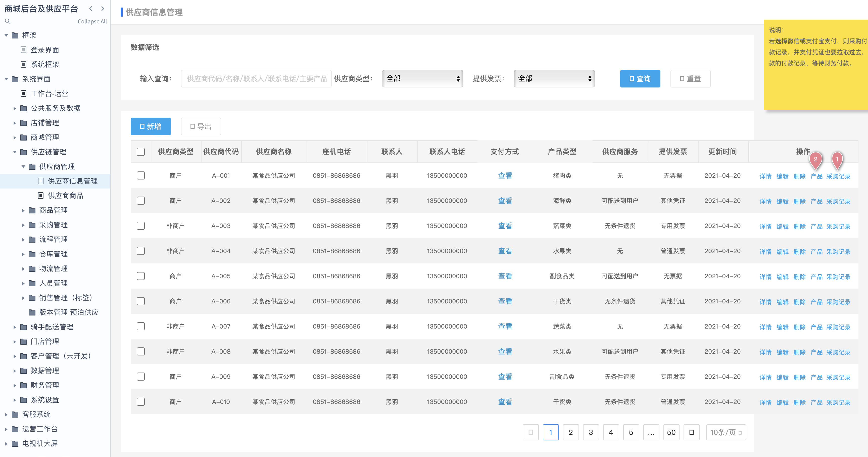Click the 登录界面 page icon
The height and width of the screenshot is (457, 868).
pos(24,50)
